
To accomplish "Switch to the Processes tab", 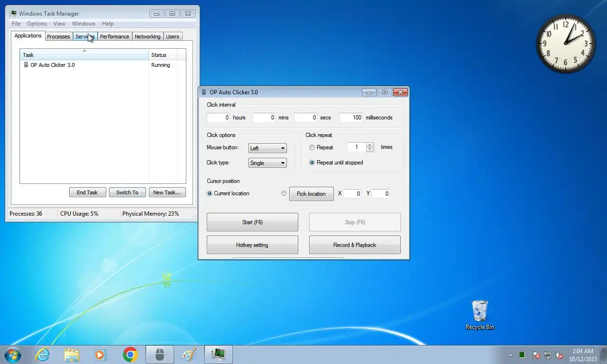I will 58,36.
